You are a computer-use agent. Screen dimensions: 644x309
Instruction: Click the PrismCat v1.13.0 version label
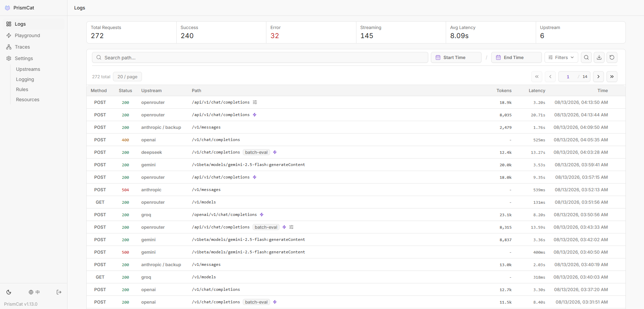click(21, 304)
